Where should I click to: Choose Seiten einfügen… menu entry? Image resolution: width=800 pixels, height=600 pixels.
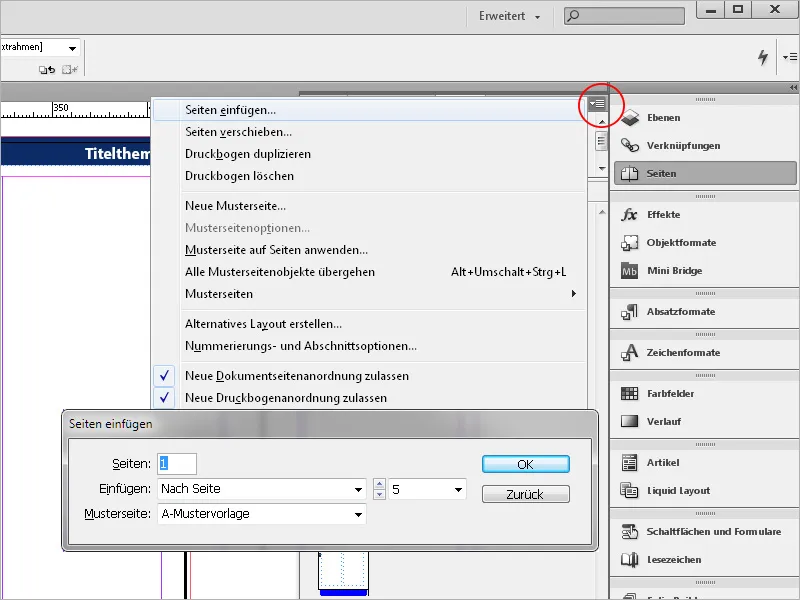370,110
